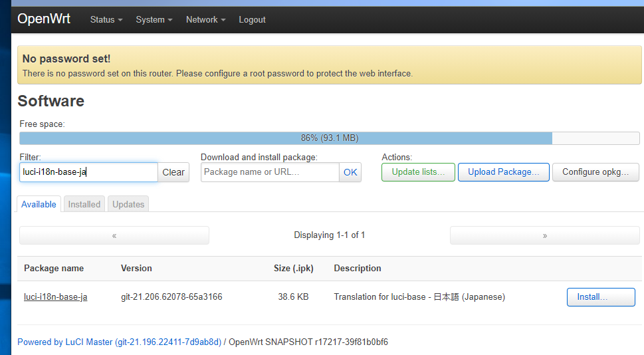Switch to the Updates tab

coord(128,204)
